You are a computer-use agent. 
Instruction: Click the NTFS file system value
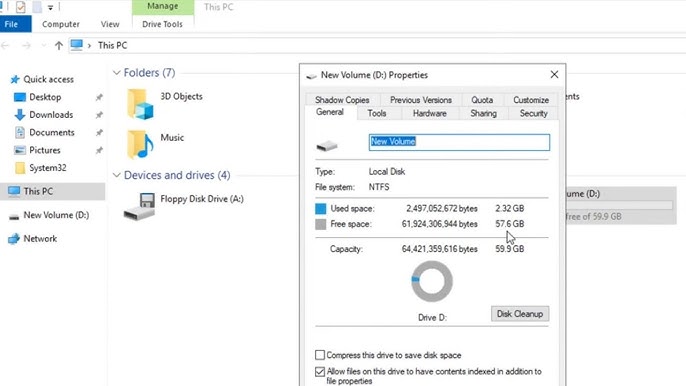pyautogui.click(x=379, y=187)
